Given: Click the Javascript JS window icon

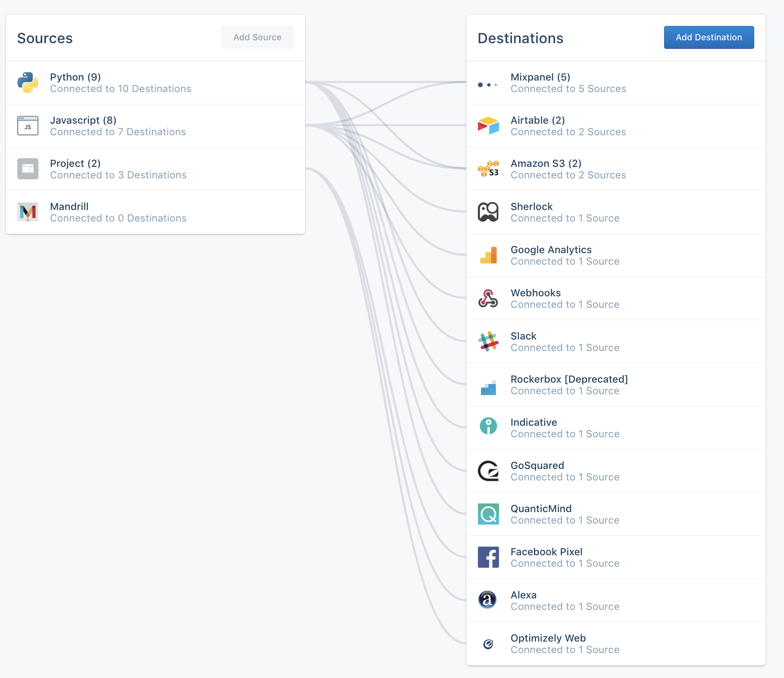Looking at the screenshot, I should [28, 126].
